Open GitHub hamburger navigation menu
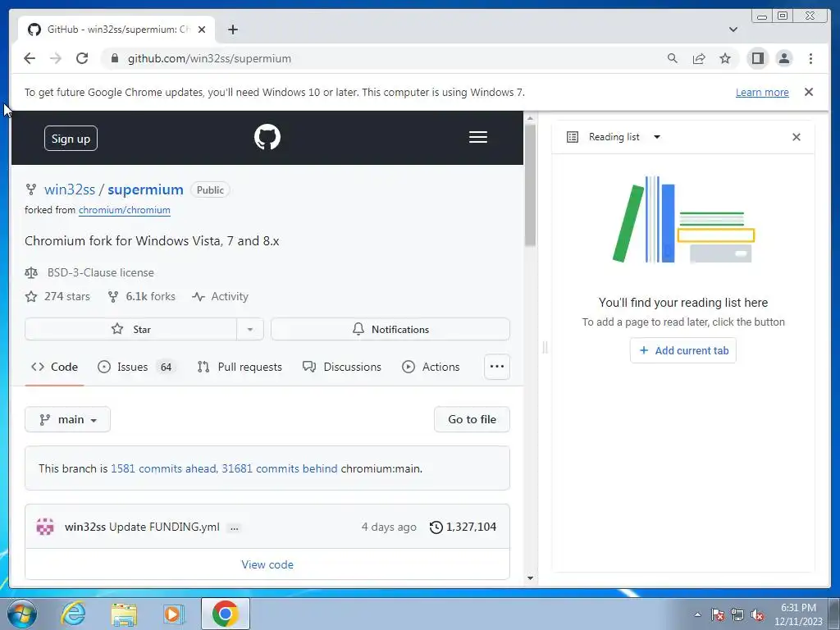The image size is (840, 630). coord(478,137)
